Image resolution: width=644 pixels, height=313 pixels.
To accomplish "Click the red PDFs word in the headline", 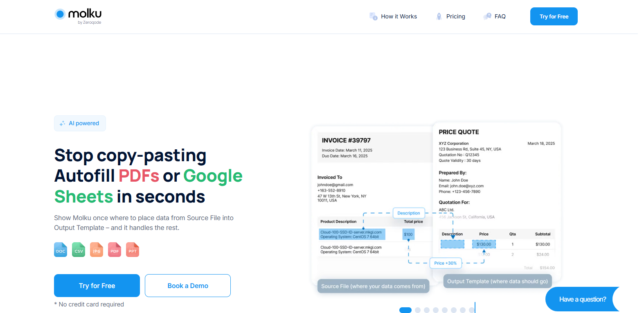I will point(139,176).
